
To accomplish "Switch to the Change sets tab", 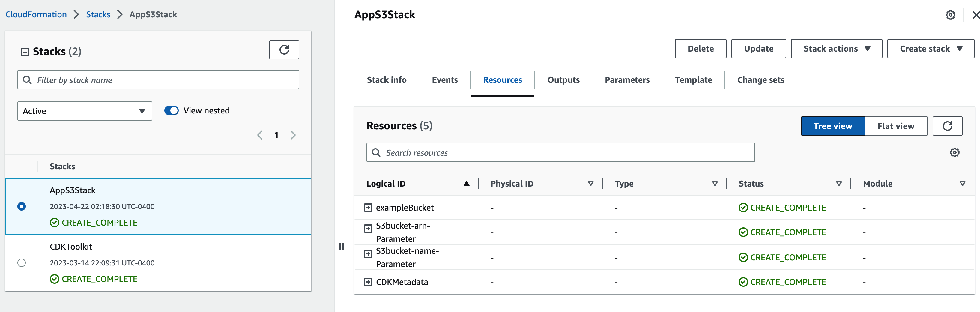I will coord(761,80).
